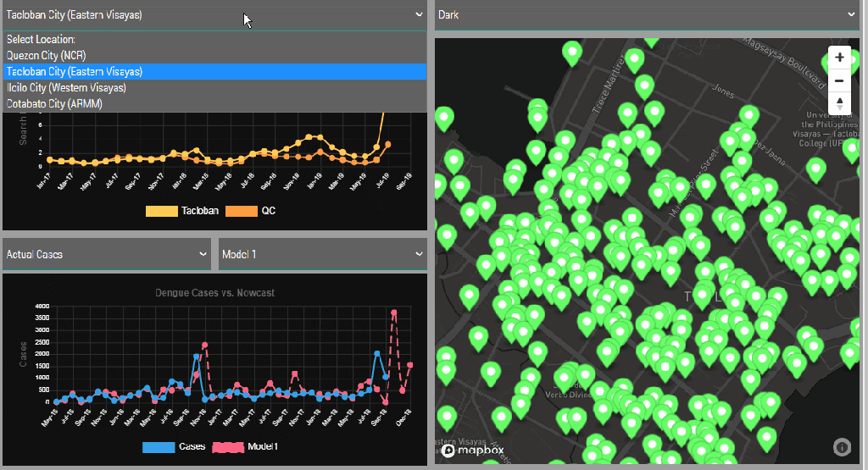The width and height of the screenshot is (868, 470).
Task: Expand the Actual Cases dropdown
Action: [x=107, y=254]
